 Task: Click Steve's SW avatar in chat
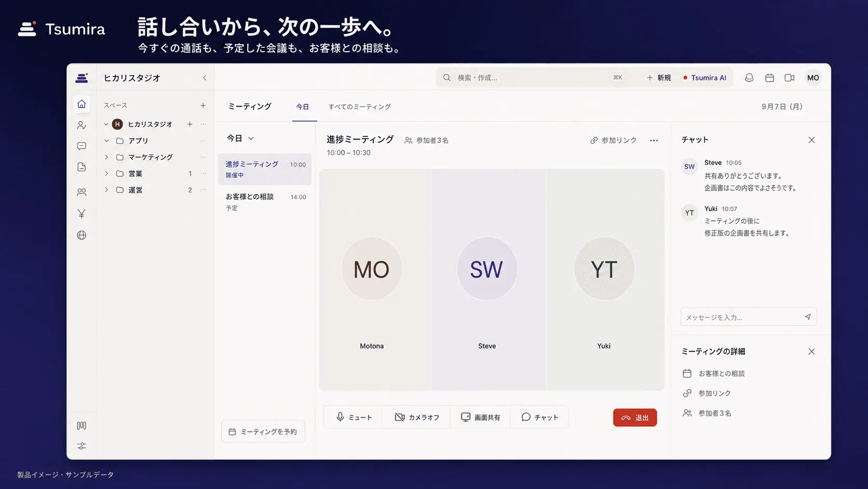(689, 167)
